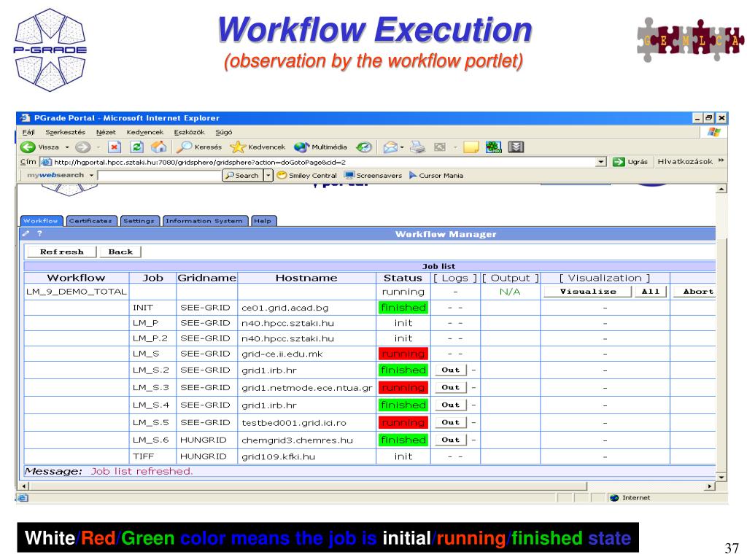Go to the home page icon

click(158, 147)
